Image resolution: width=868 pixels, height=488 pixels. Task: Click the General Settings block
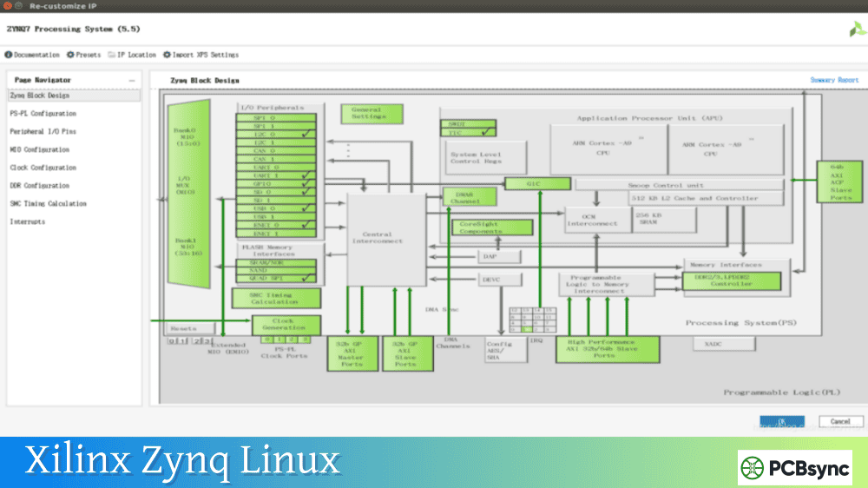372,114
